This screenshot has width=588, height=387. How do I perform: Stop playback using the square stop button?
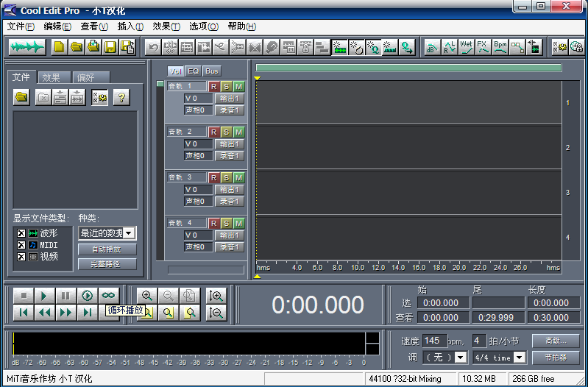pos(24,296)
